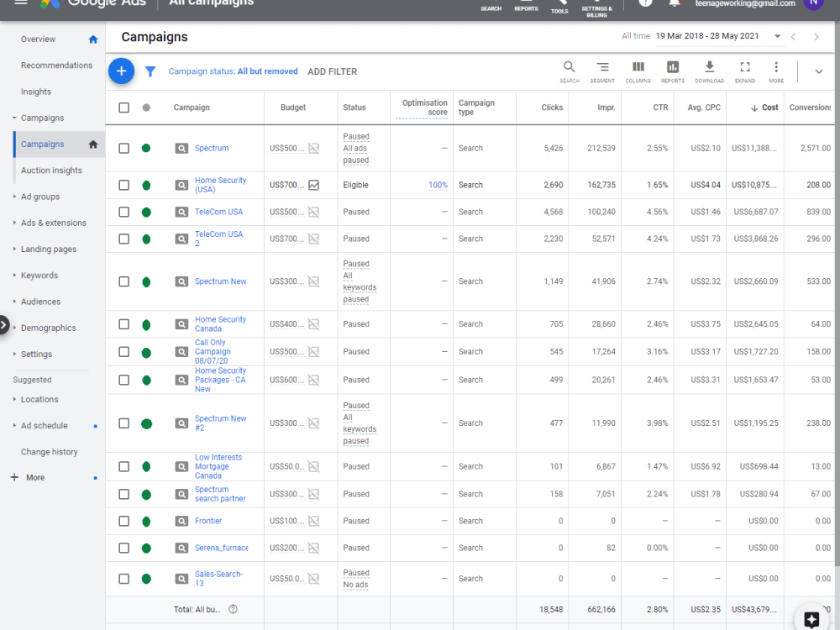Click the account avatar in header
The width and height of the screenshot is (840, 630).
813,3
